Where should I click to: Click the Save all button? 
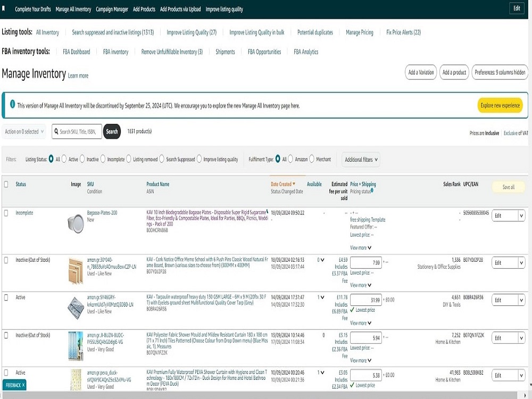[x=508, y=187]
